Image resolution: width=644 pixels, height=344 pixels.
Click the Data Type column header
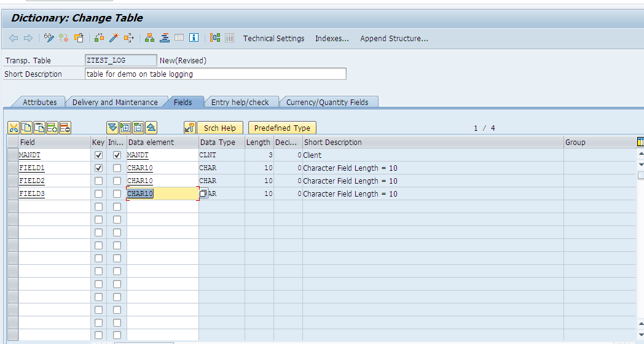pos(221,142)
